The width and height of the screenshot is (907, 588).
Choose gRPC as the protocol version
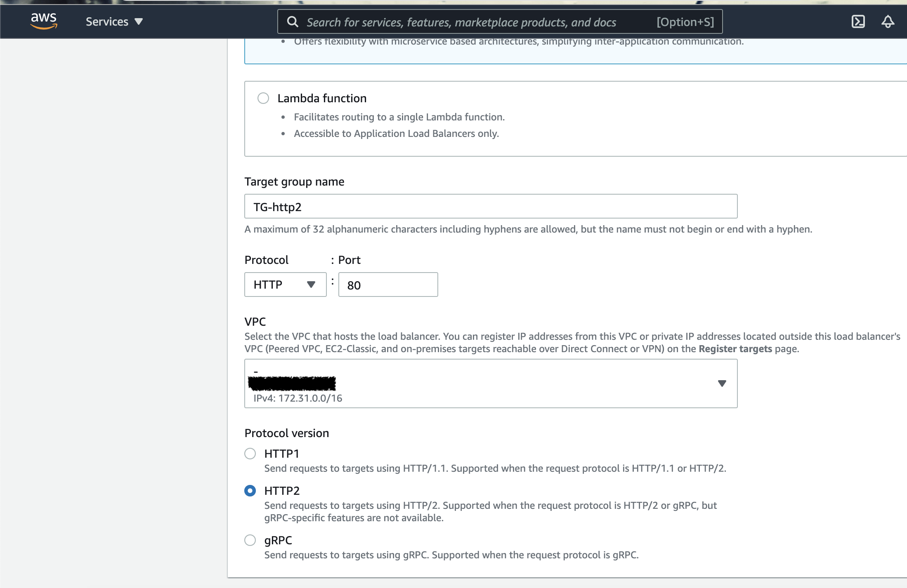(x=250, y=540)
